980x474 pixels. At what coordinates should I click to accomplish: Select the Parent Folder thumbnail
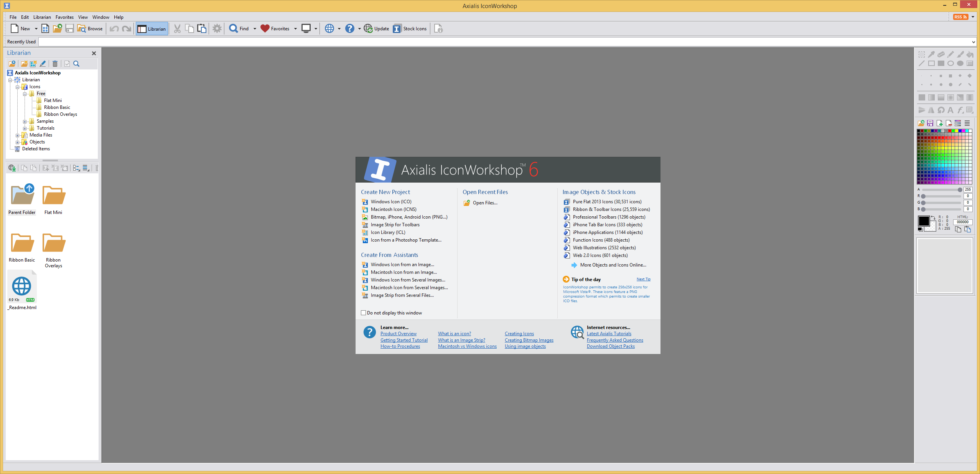pos(22,199)
